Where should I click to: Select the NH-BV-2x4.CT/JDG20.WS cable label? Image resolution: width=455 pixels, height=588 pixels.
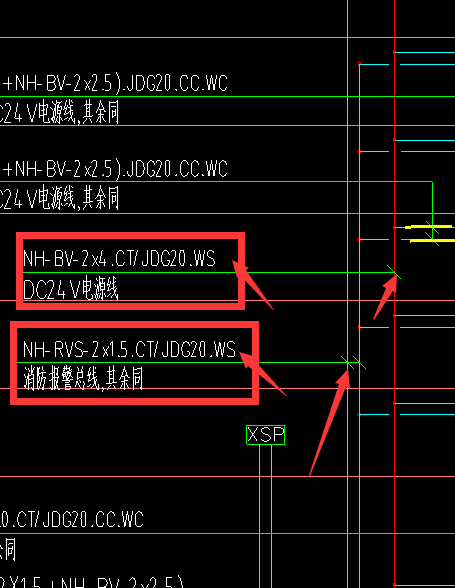(x=119, y=258)
